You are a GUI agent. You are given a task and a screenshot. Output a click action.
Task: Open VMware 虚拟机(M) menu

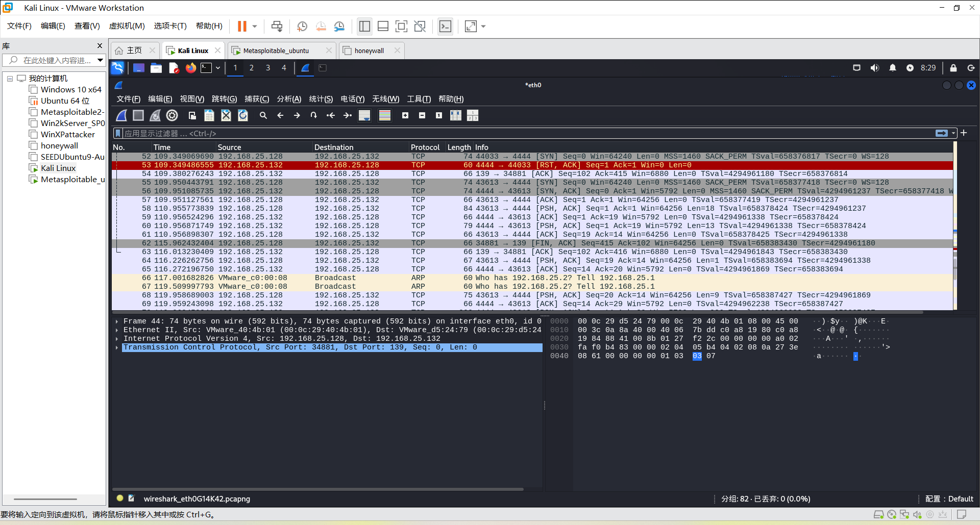[127, 26]
